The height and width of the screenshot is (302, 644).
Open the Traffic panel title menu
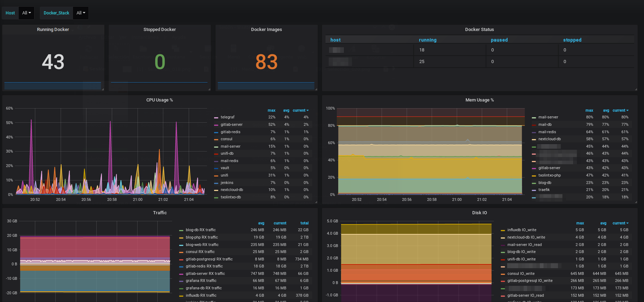click(x=159, y=213)
